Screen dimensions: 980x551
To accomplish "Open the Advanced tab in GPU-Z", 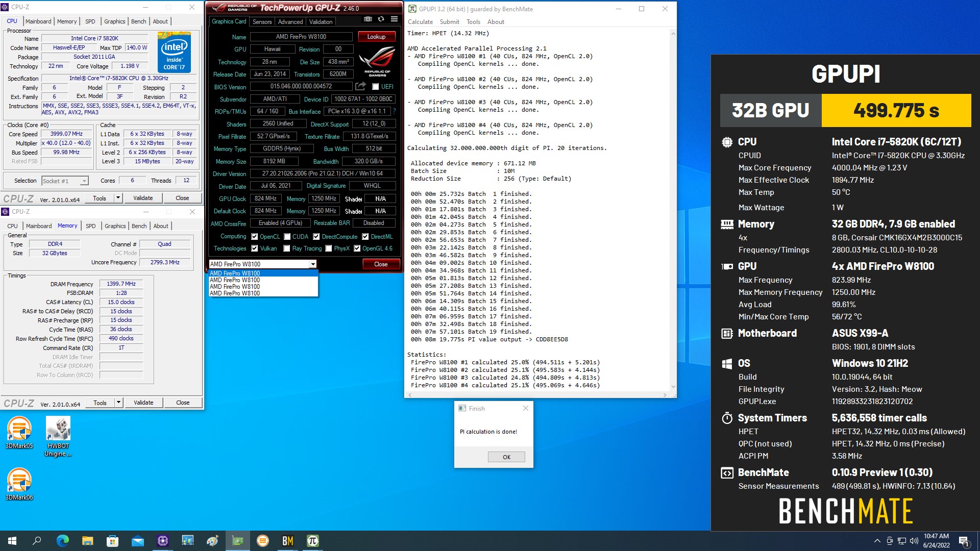I will (x=290, y=22).
